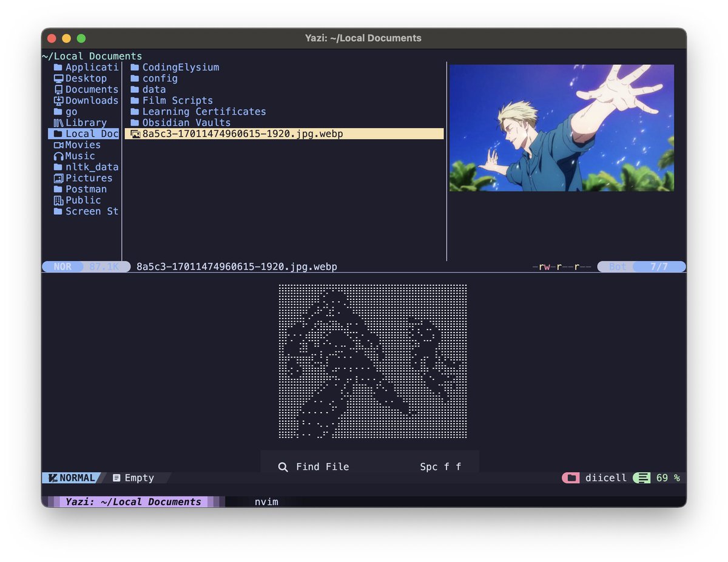Image resolution: width=728 pixels, height=562 pixels.
Task: Click the folder icon beside Screen St
Action: click(x=58, y=211)
